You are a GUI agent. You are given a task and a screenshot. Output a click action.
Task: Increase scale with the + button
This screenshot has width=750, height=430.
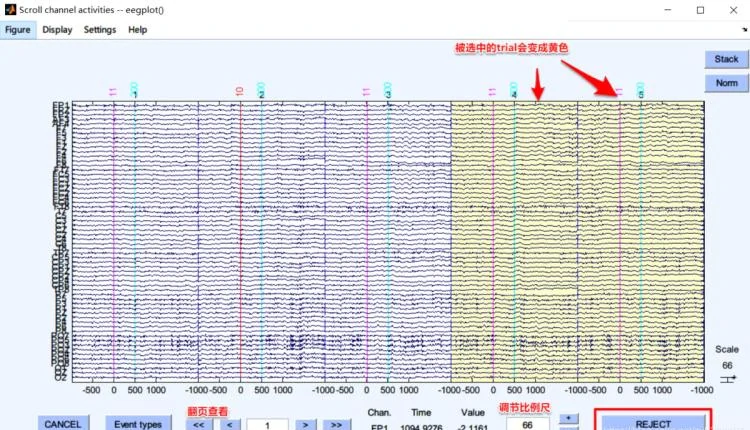(569, 418)
